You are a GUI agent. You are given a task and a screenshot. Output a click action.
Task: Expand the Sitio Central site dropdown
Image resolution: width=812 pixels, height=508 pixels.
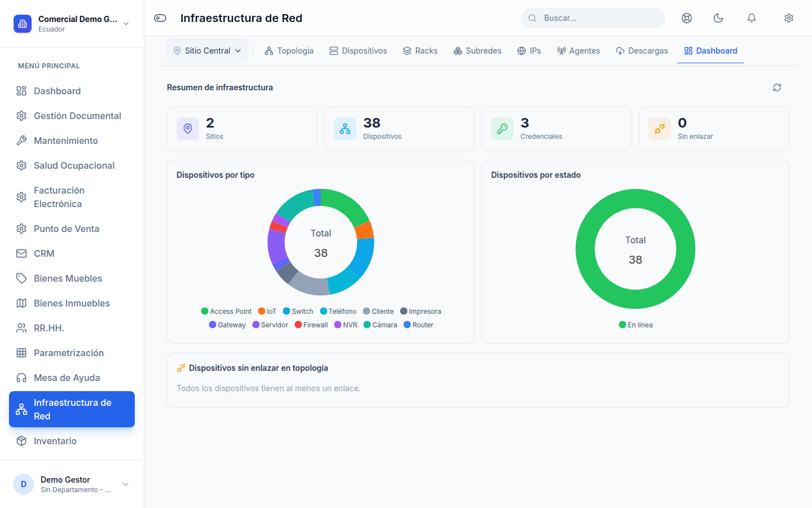(x=208, y=51)
